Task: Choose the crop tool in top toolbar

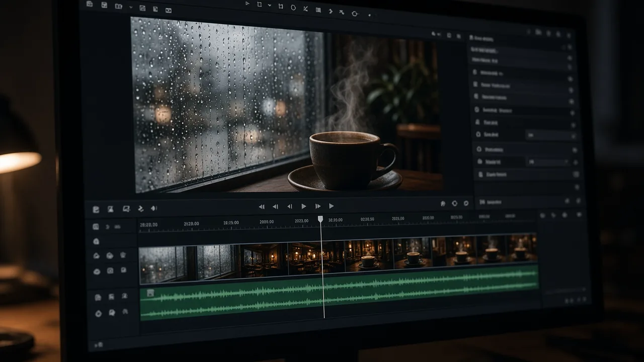Action: [260, 5]
